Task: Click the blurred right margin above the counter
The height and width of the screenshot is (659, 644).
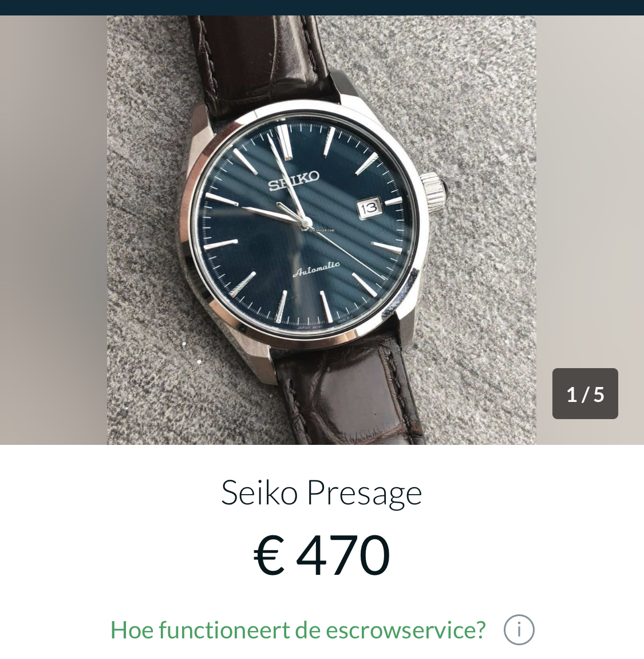Action: click(590, 189)
